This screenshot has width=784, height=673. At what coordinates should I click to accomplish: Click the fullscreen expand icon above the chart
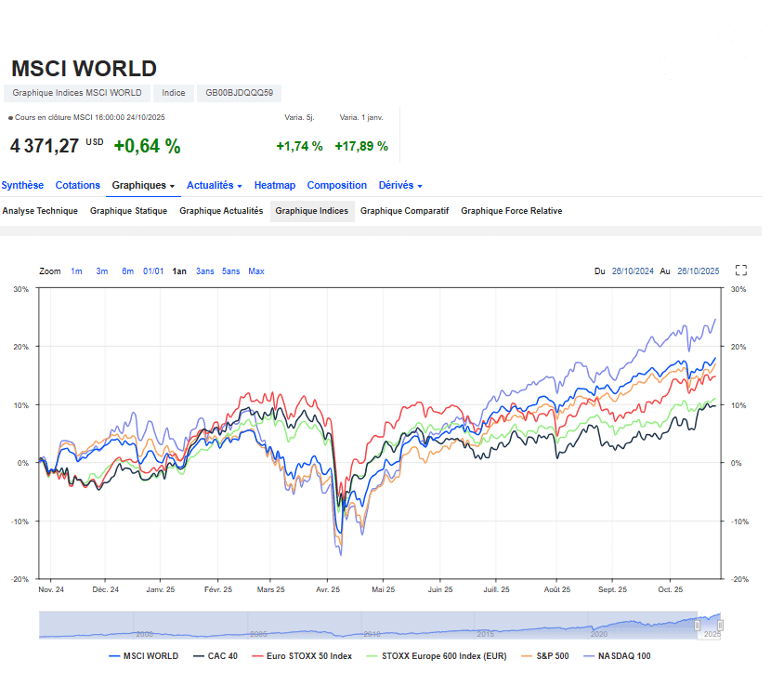[740, 271]
